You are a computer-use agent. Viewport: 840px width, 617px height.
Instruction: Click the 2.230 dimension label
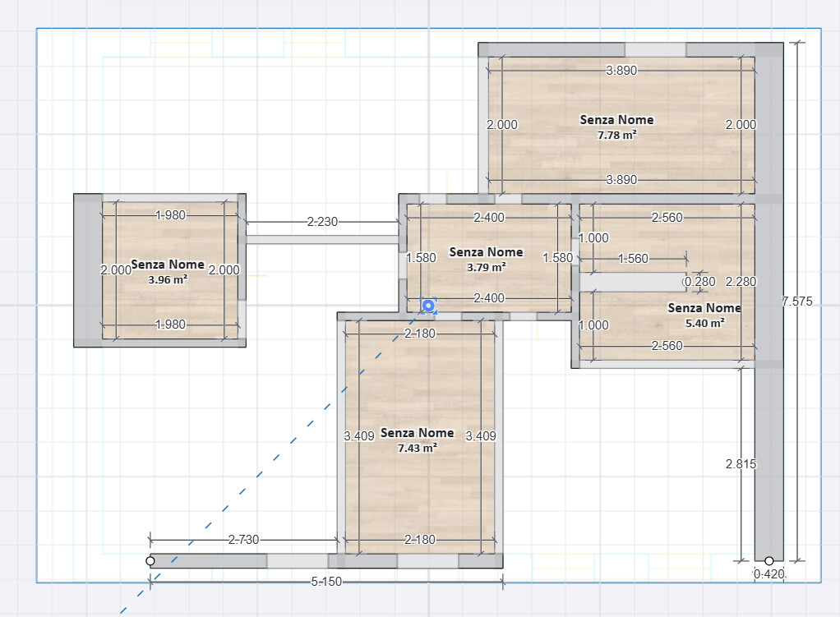point(322,222)
